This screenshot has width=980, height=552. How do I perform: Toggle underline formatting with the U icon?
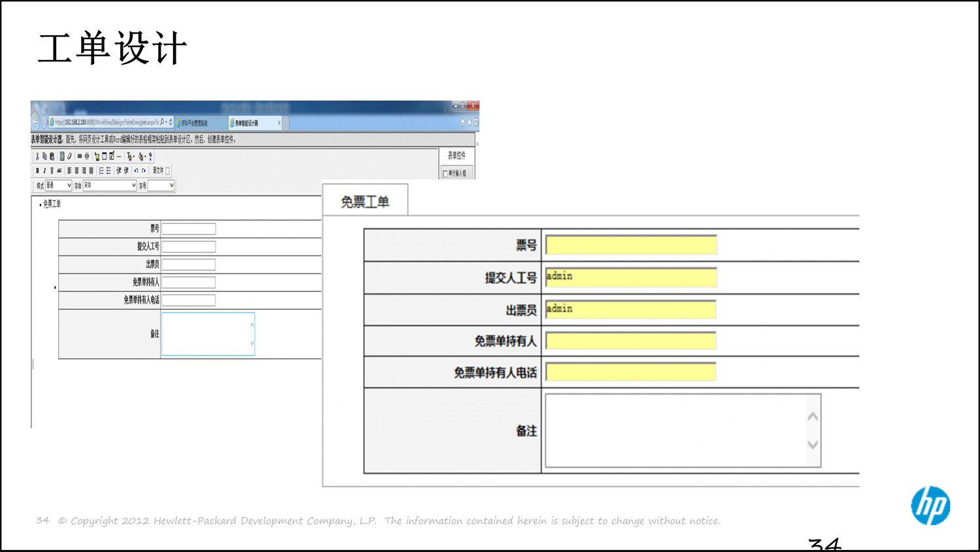click(52, 170)
